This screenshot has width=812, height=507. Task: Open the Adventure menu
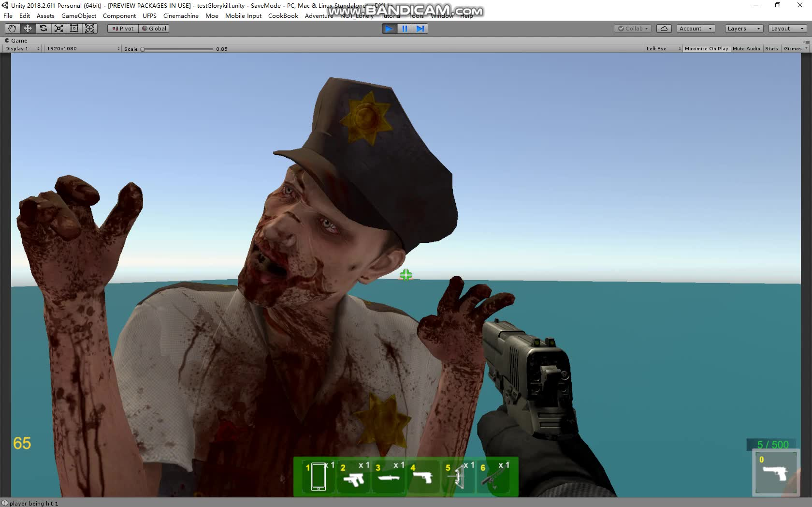[x=319, y=15]
